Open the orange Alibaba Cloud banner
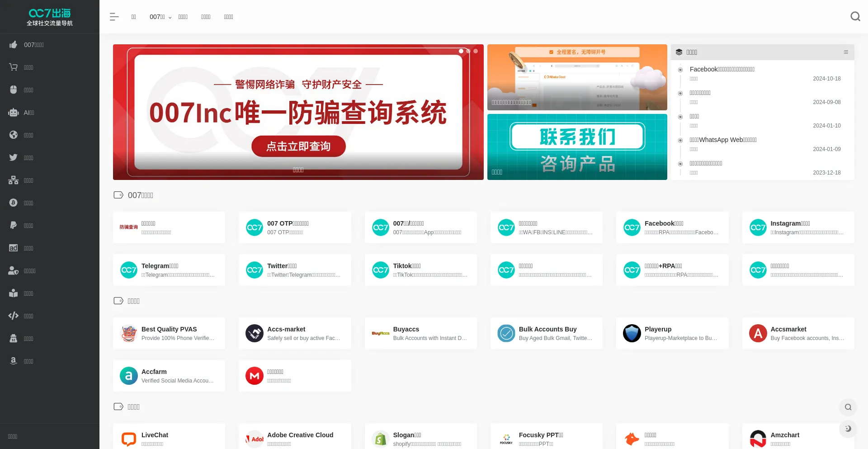Image resolution: width=868 pixels, height=449 pixels. (x=577, y=77)
